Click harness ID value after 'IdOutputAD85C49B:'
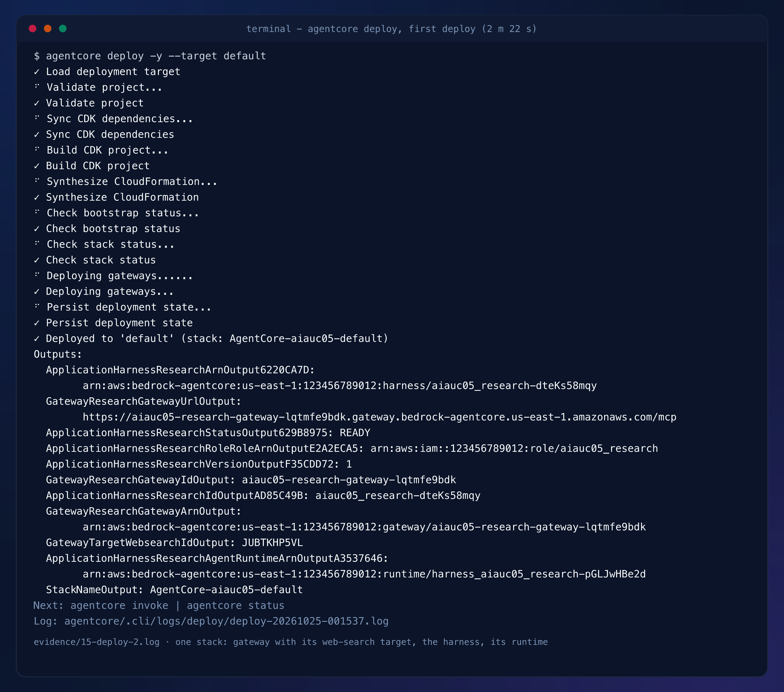The width and height of the screenshot is (784, 692). tap(398, 496)
